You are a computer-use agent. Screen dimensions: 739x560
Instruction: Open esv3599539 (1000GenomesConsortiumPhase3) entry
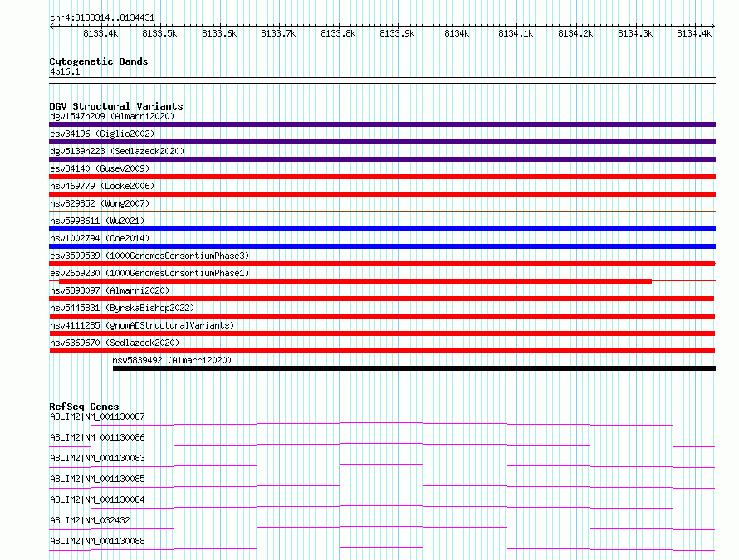pyautogui.click(x=149, y=256)
